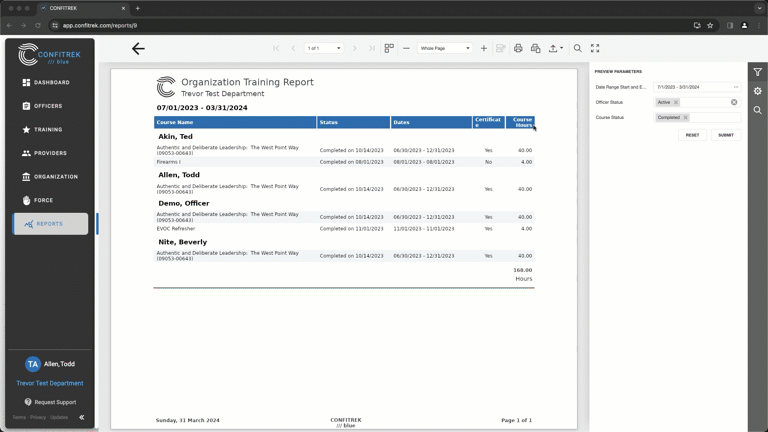Print the current page only
The width and height of the screenshot is (768, 432).
[535, 48]
